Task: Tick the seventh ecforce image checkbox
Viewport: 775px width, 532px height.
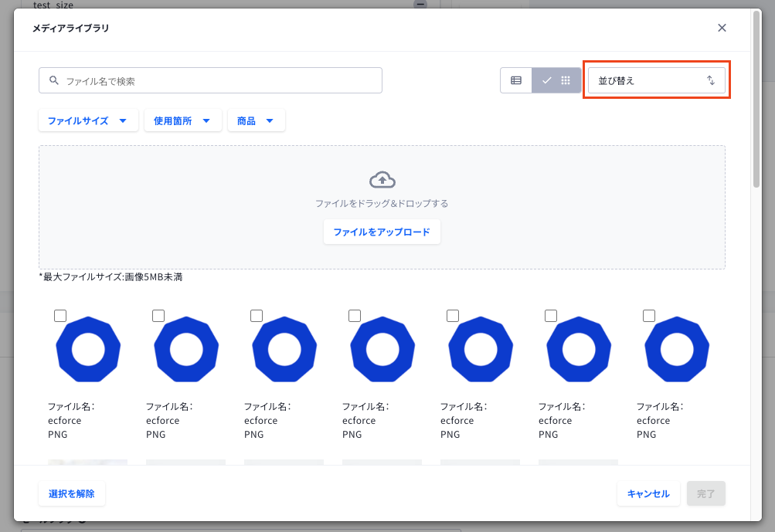Action: [649, 316]
